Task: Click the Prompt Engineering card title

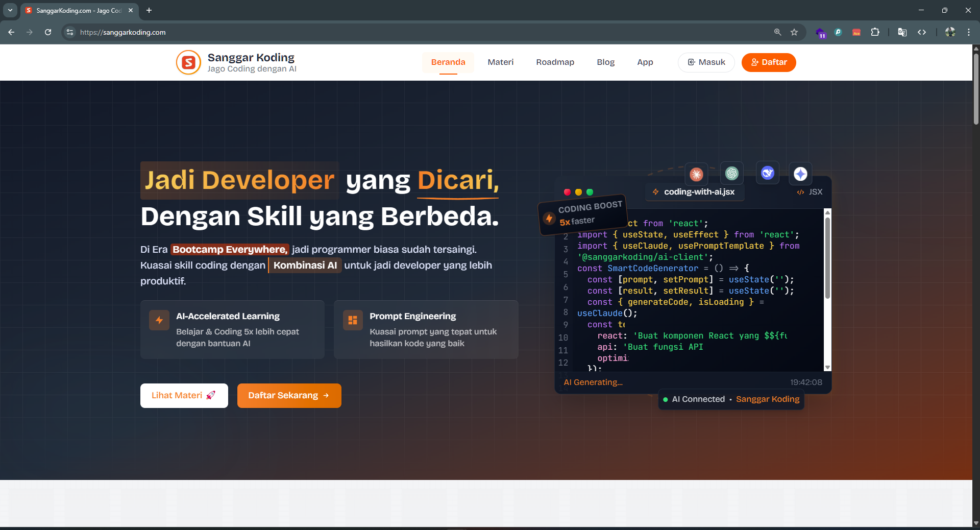Action: pos(413,316)
